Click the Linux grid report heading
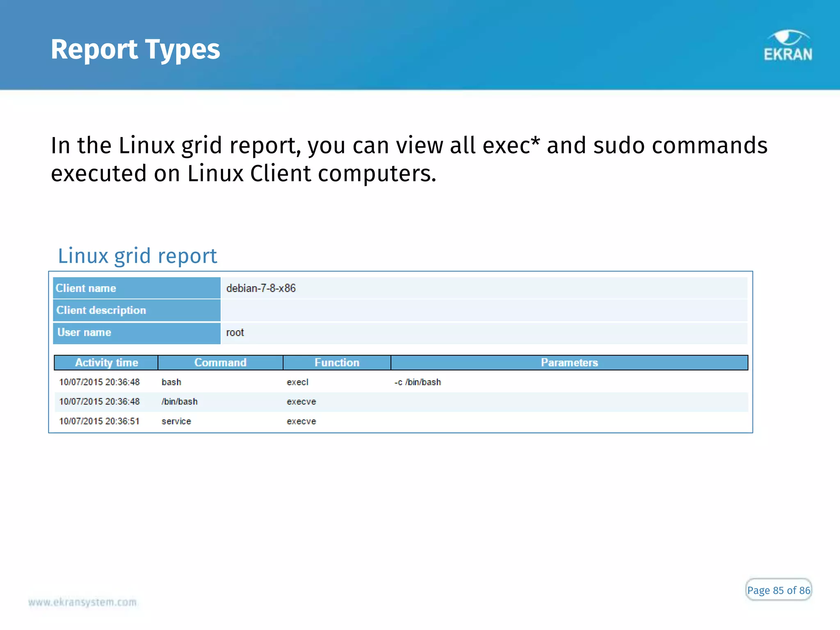The image size is (840, 630). 137,256
